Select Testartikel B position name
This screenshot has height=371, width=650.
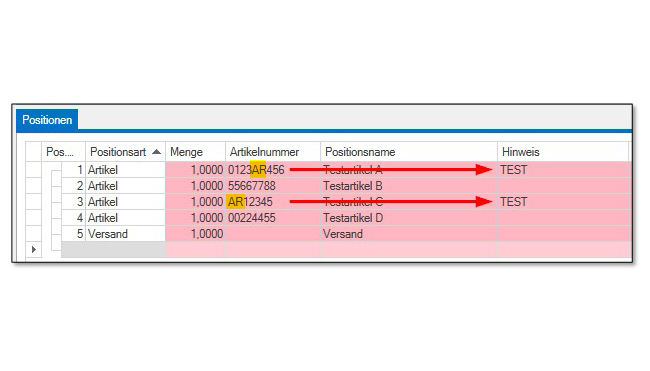click(x=409, y=186)
